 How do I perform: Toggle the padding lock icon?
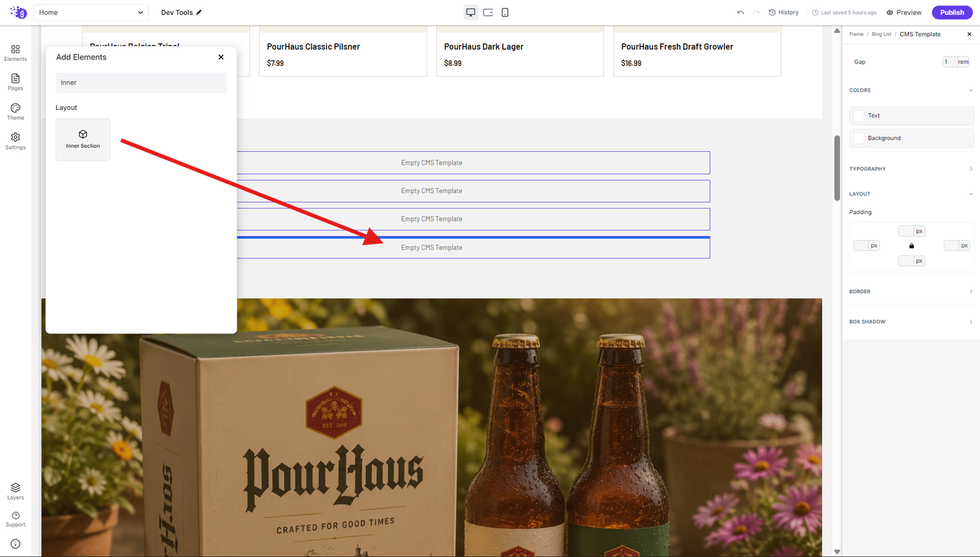(911, 246)
